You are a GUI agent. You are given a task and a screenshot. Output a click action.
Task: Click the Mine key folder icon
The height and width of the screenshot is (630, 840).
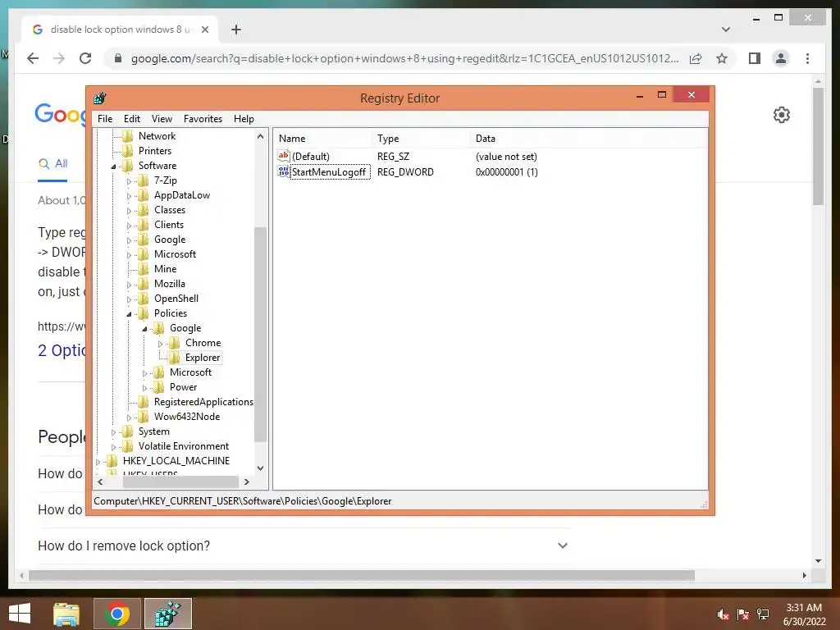144,269
